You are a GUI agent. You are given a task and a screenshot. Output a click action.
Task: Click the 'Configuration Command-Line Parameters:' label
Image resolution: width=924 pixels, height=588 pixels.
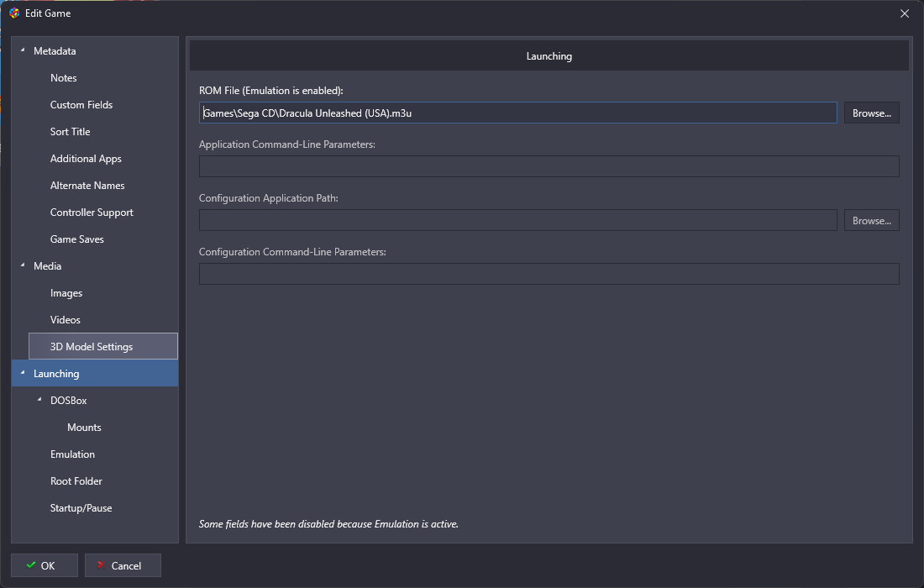(x=293, y=251)
